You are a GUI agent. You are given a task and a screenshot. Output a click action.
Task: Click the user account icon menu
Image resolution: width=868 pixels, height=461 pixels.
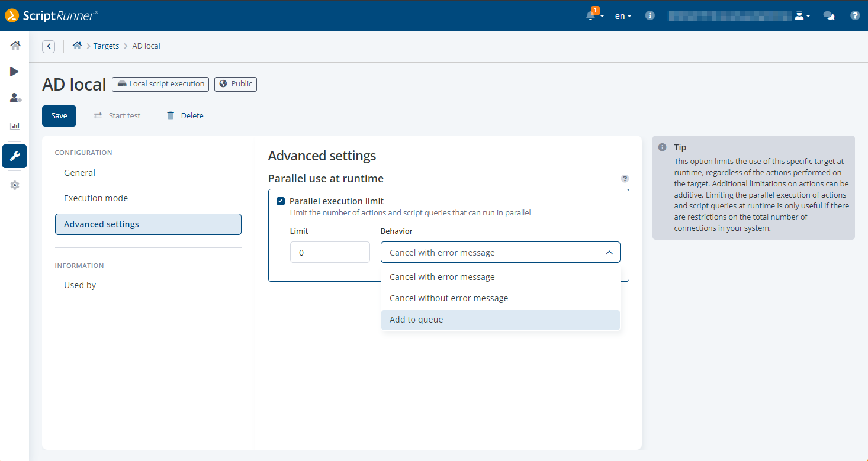coord(802,16)
